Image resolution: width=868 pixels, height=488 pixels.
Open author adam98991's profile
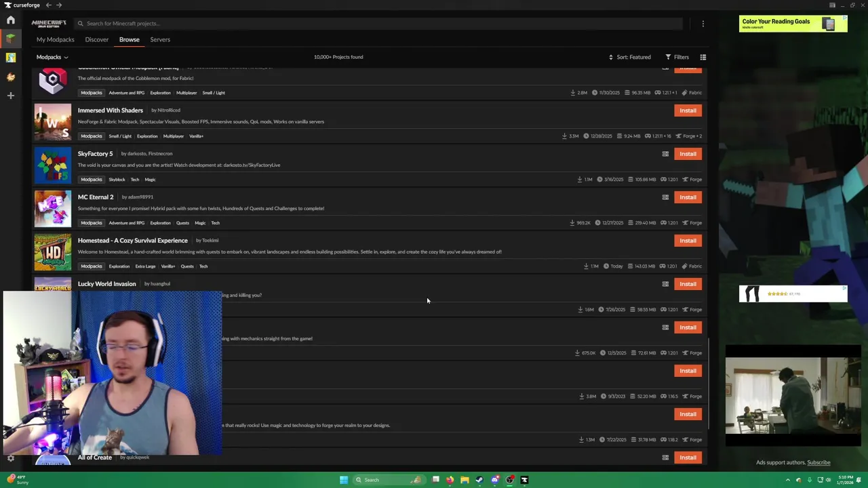[x=140, y=197]
